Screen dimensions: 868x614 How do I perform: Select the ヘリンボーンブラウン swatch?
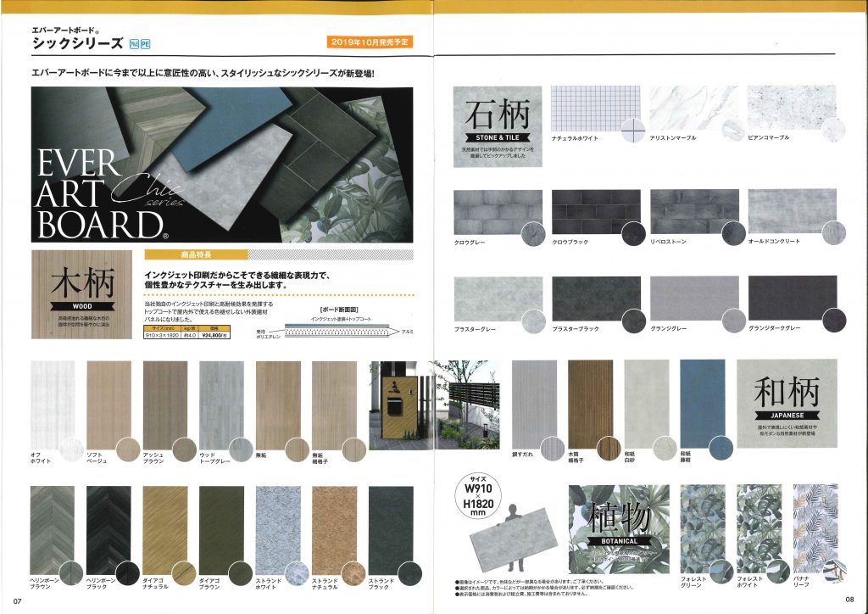coord(53,530)
